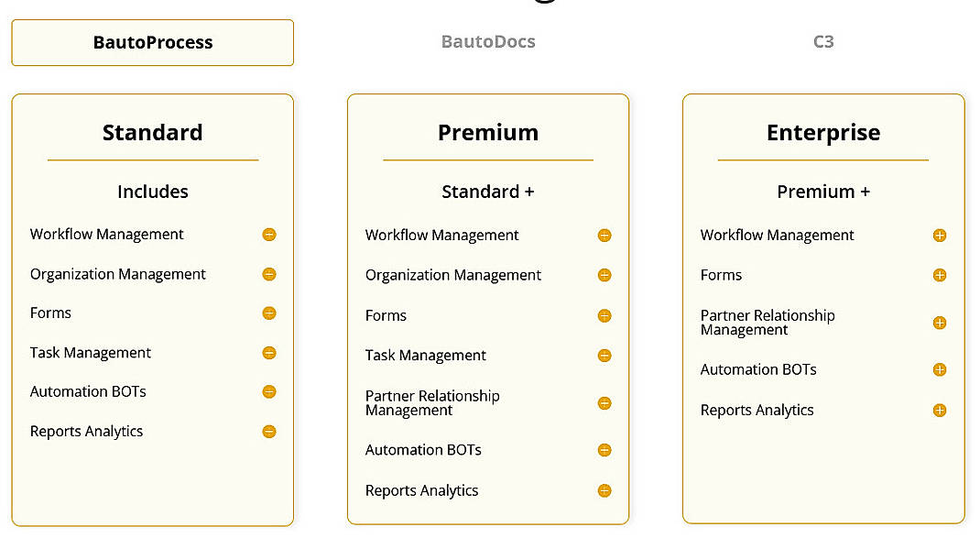Collapse Organization Management in Standard plan
980x560 pixels.
click(268, 274)
